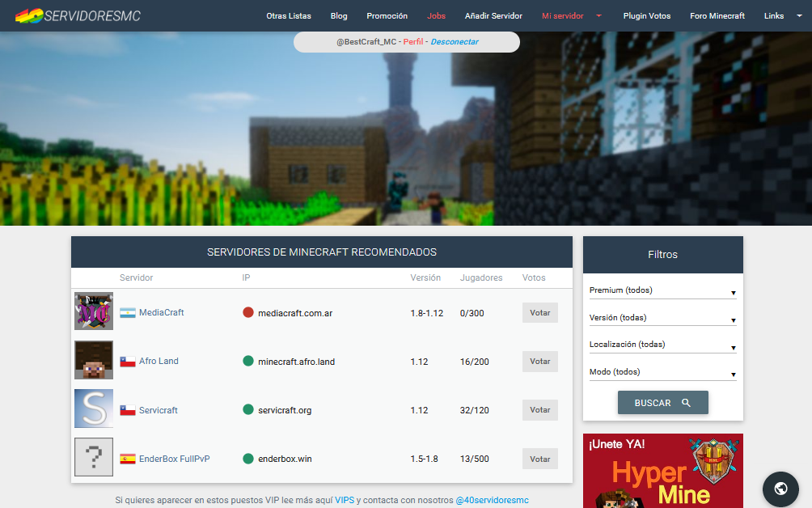
Task: Click the red offline status dot for mediacraft.com.ar
Action: point(248,312)
